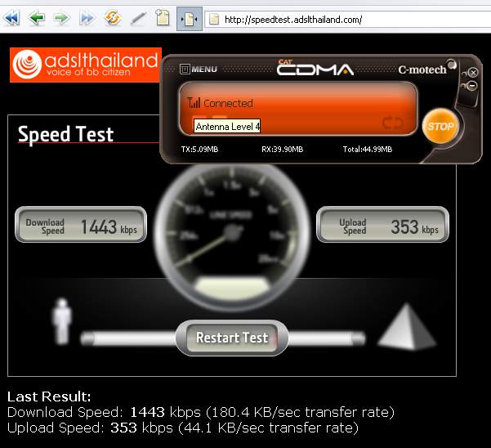
Task: Click the pencil edit toolbar icon
Action: pyautogui.click(x=138, y=19)
